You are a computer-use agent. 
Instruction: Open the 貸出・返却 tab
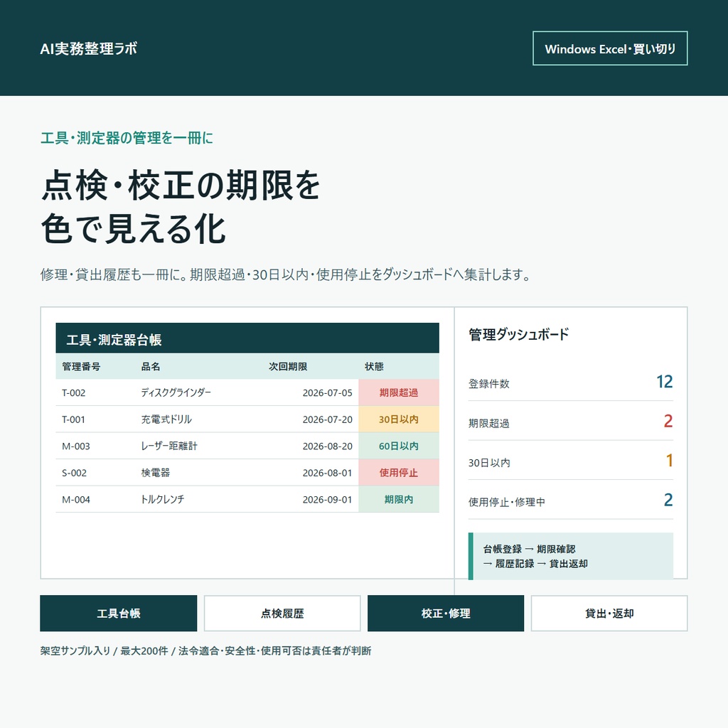(609, 614)
